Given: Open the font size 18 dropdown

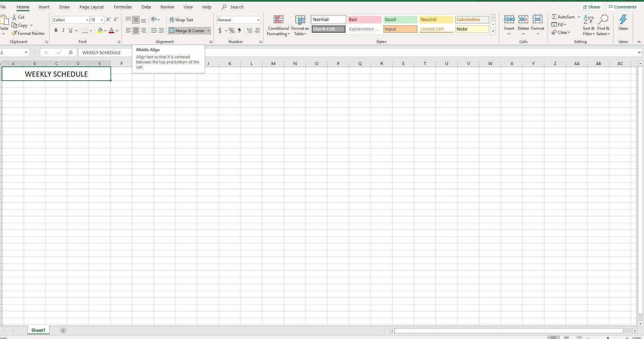Looking at the screenshot, I should coord(102,20).
